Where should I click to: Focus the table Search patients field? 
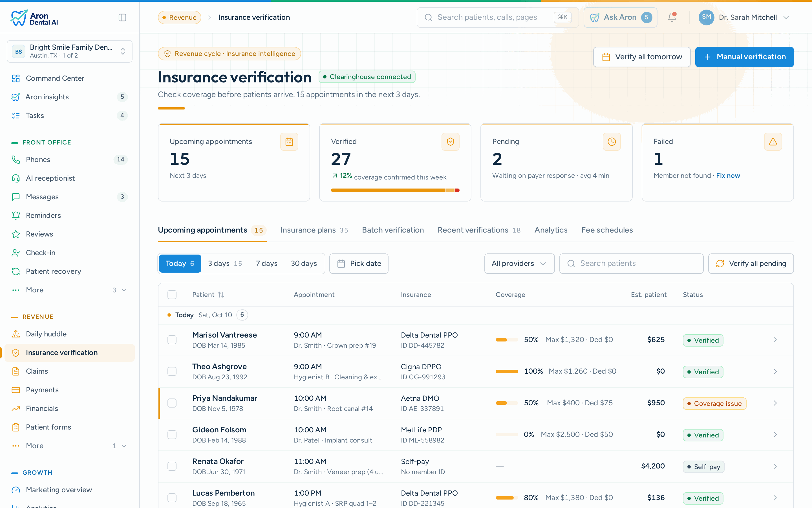[x=631, y=264]
